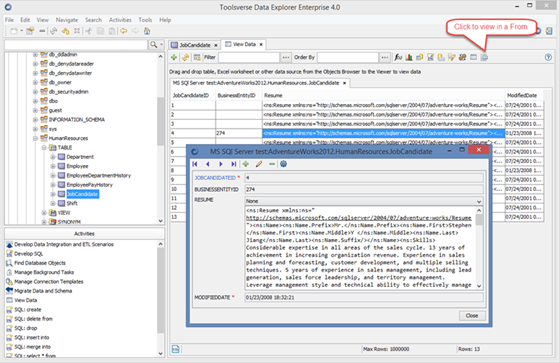Screen dimensions: 560x363
Task: Open Migrate Data and Schema activity
Action: [x=43, y=291]
